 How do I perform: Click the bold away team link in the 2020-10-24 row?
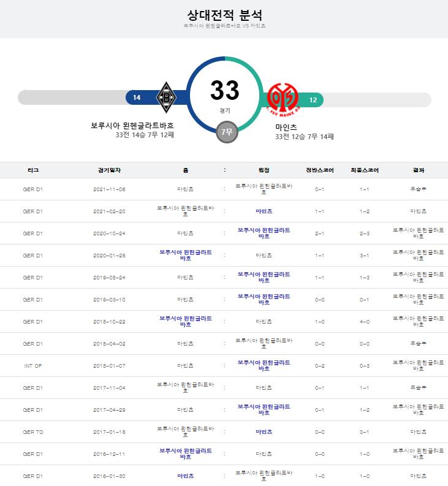[x=264, y=233]
